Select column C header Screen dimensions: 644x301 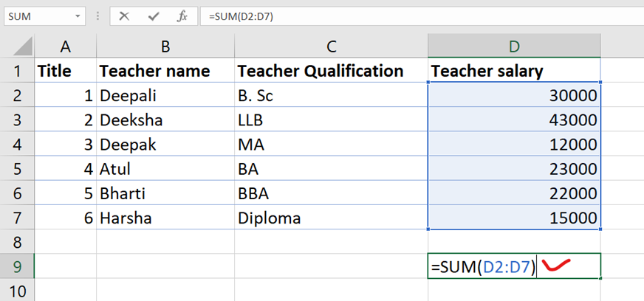coord(330,46)
